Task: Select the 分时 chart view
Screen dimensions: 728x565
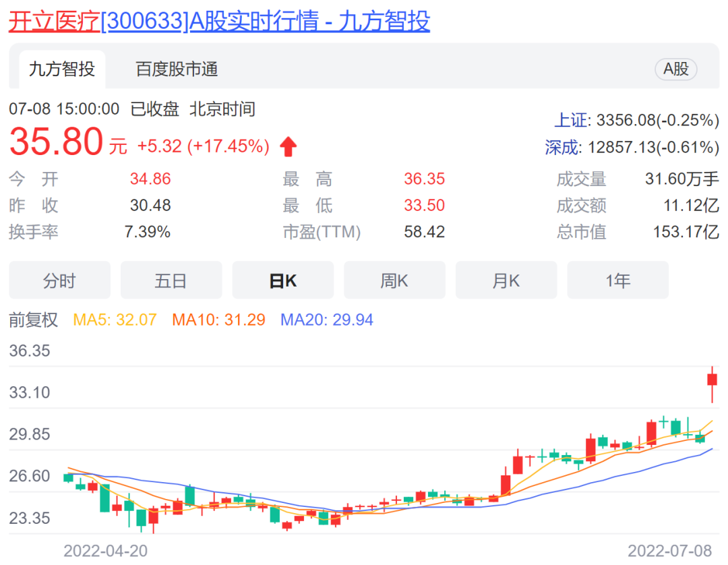Action: point(59,280)
